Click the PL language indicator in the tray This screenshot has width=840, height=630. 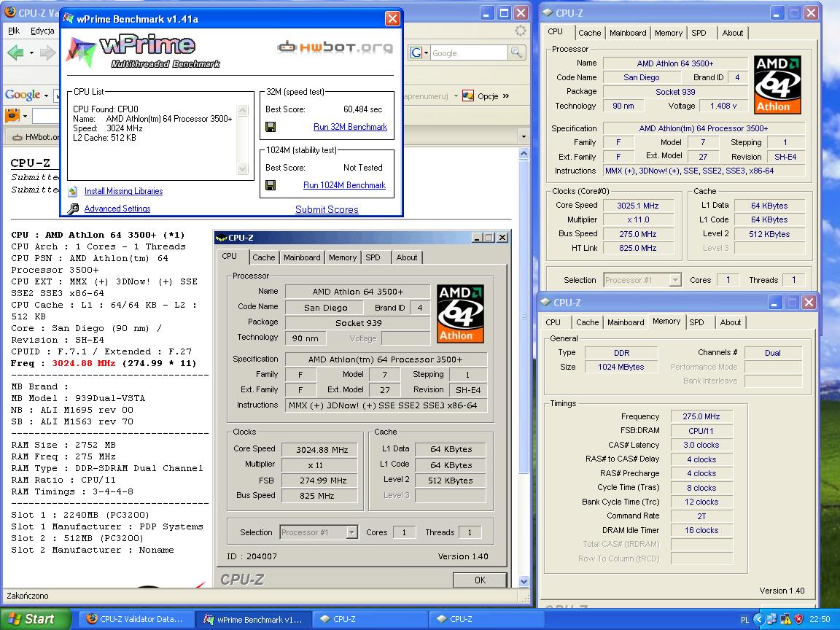click(x=744, y=620)
